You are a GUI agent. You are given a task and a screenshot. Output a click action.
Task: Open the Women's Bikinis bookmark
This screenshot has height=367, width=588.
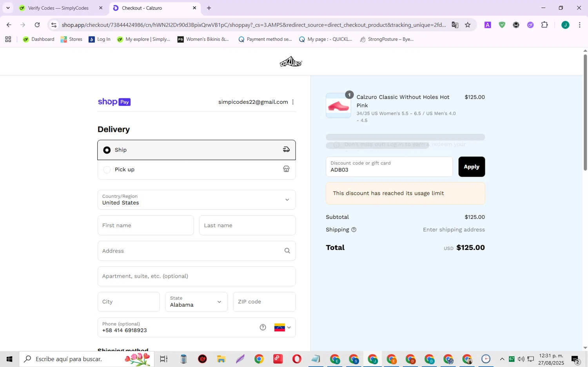click(x=203, y=39)
